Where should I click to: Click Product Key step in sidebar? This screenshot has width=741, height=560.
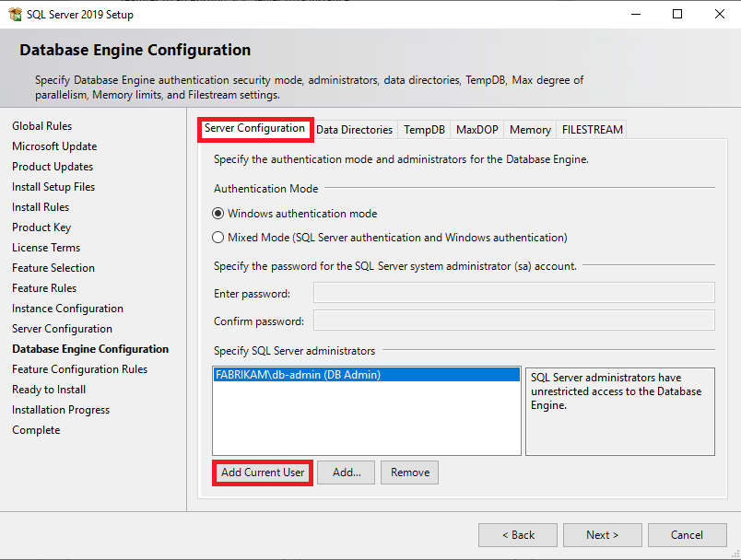[x=41, y=227]
